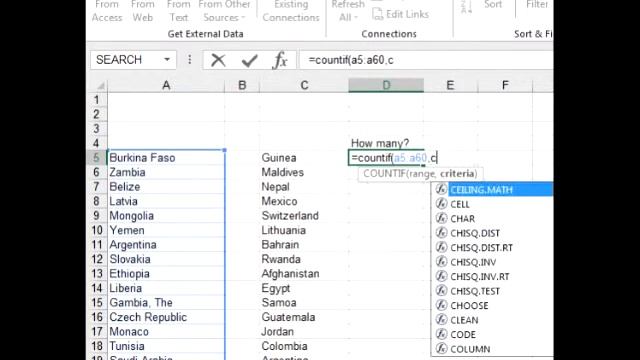Choose CHISQ.TEST from the function list
The image size is (640, 360).
click(x=475, y=291)
